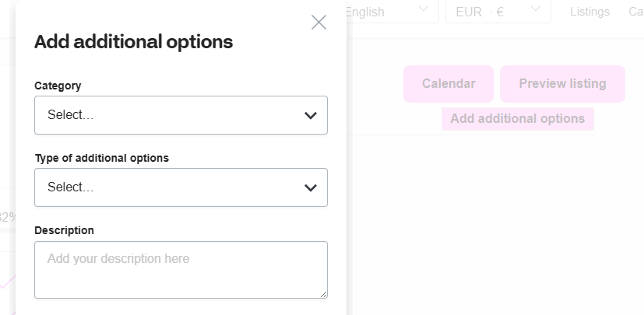
Task: Click the Category field label
Action: [x=58, y=86]
